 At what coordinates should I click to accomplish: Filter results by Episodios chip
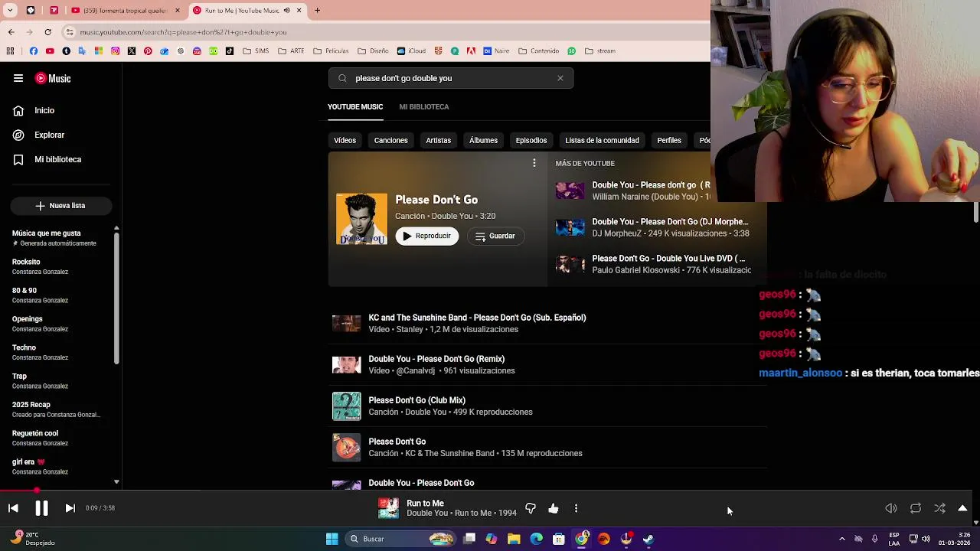click(x=531, y=140)
